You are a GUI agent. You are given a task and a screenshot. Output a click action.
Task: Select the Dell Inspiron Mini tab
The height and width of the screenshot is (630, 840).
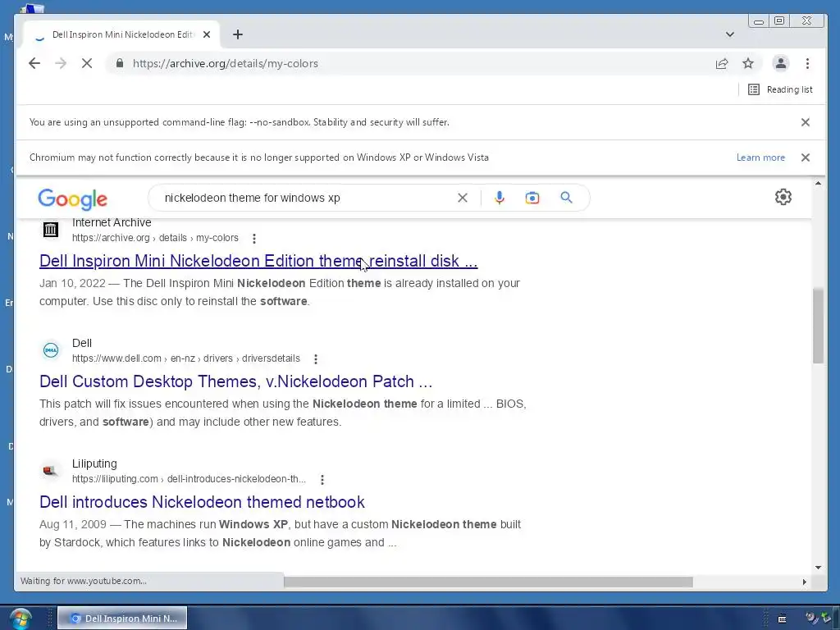tap(122, 34)
